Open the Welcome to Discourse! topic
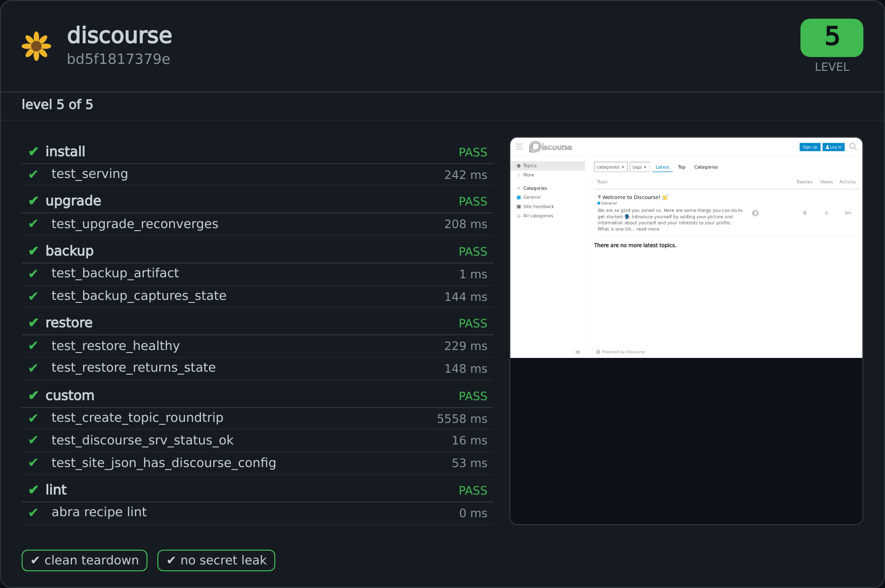 coord(631,197)
